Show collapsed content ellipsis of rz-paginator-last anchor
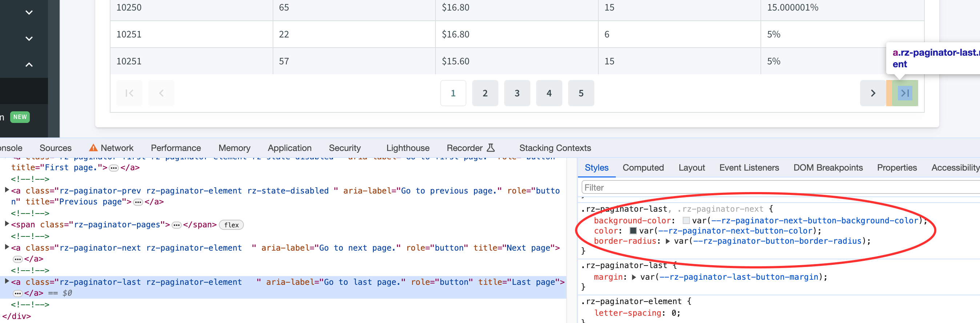 18,294
